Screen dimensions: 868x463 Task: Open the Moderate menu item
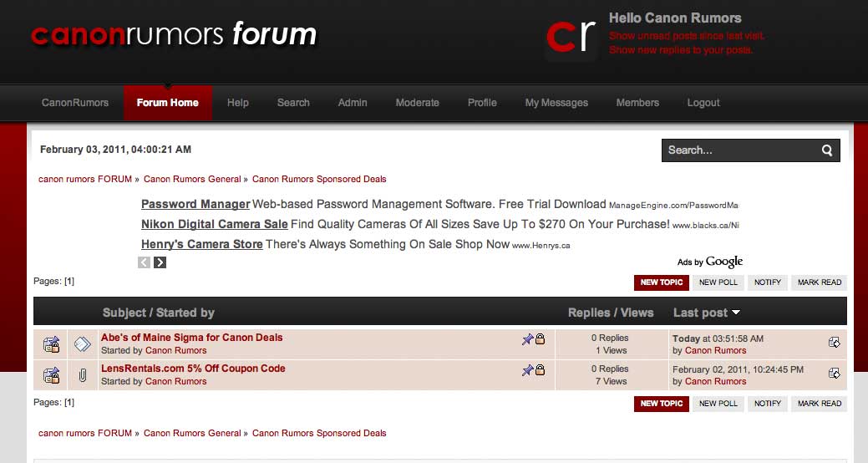418,103
